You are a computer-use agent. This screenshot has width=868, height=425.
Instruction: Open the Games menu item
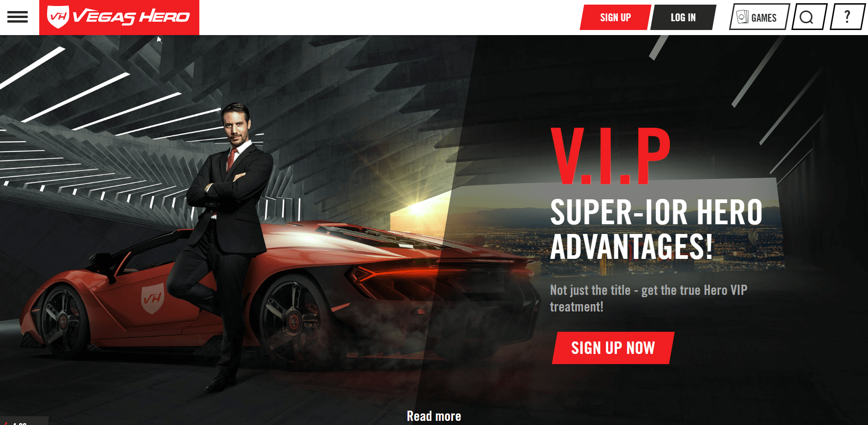pos(759,17)
